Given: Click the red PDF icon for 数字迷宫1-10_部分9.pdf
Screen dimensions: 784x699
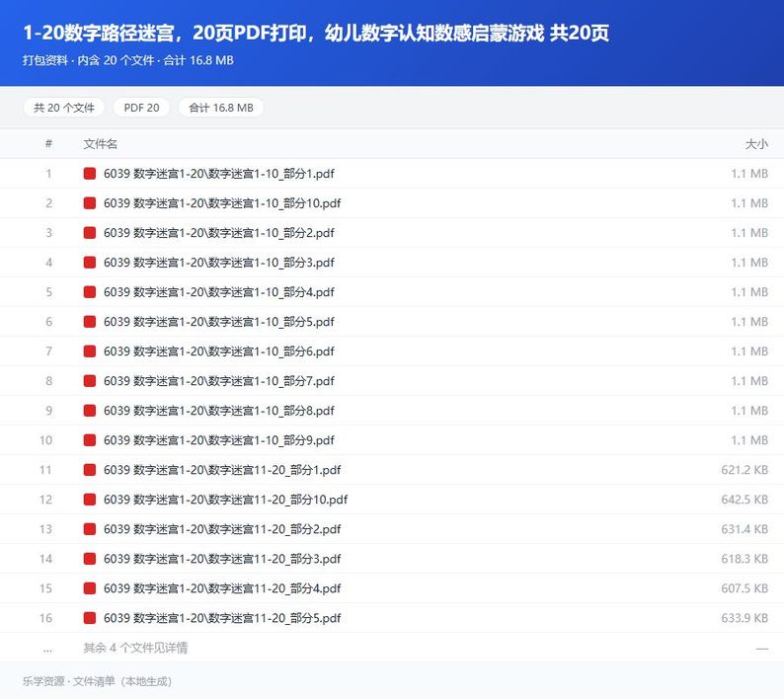Looking at the screenshot, I should (90, 440).
